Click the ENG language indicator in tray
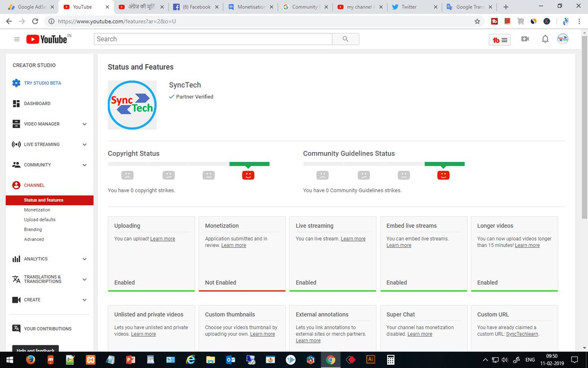This screenshot has width=588, height=368. [530, 360]
